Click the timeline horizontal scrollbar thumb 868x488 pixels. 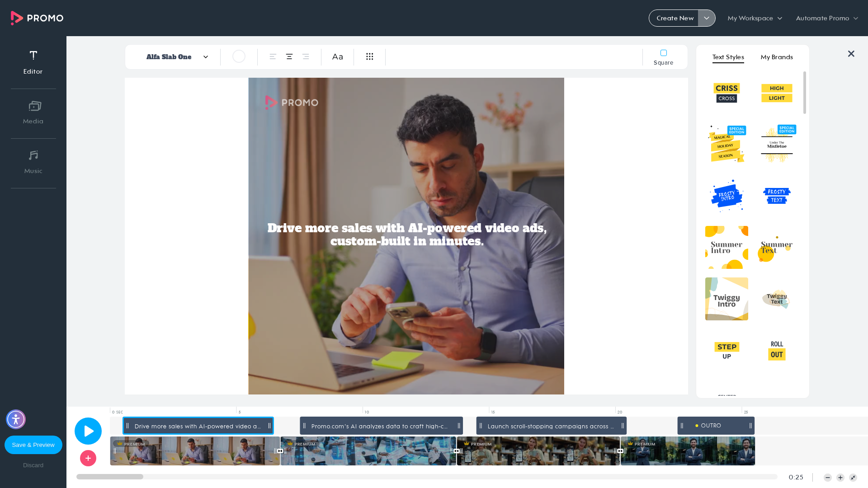point(110,477)
